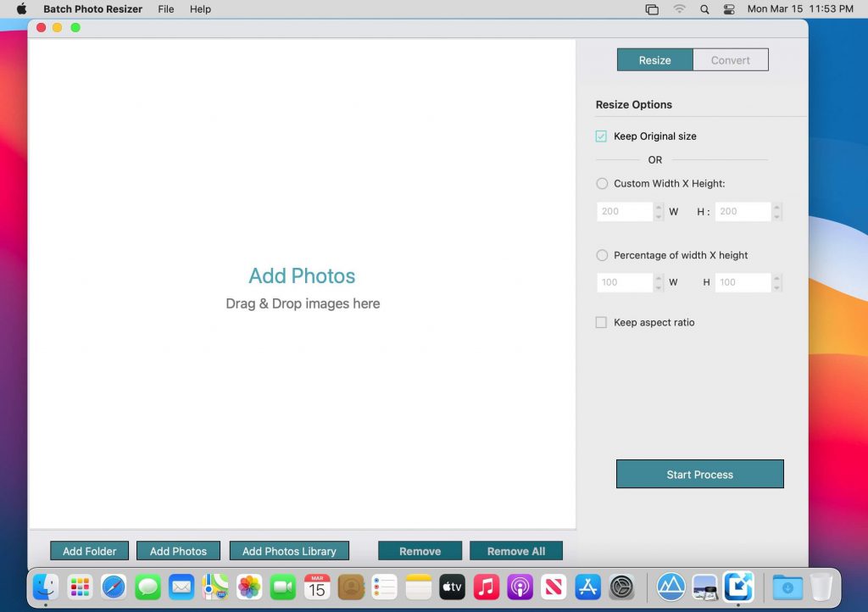Open FaceTime from the Dock
The height and width of the screenshot is (612, 868).
tap(283, 587)
